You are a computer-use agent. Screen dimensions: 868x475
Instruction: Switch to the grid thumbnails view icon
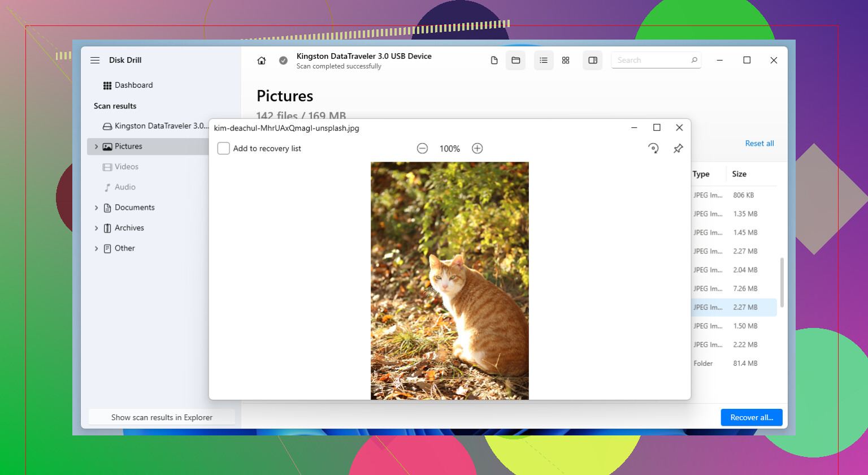coord(566,61)
